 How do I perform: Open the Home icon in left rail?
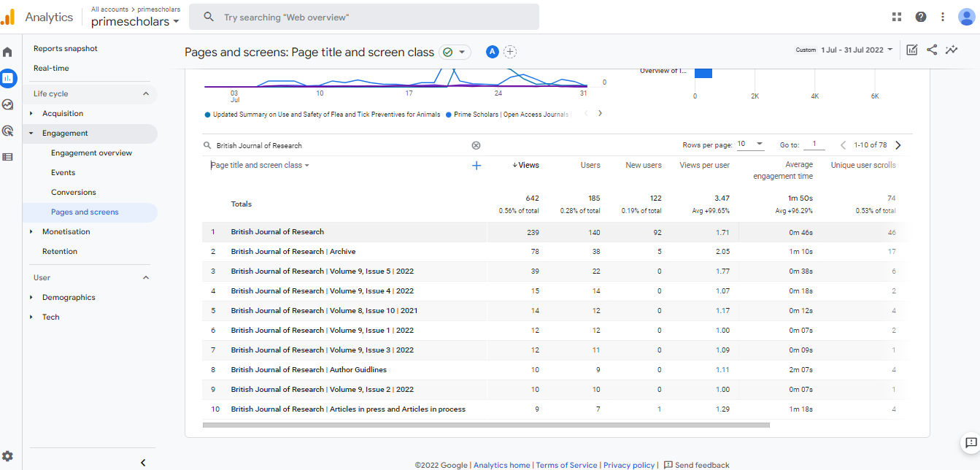[7, 53]
